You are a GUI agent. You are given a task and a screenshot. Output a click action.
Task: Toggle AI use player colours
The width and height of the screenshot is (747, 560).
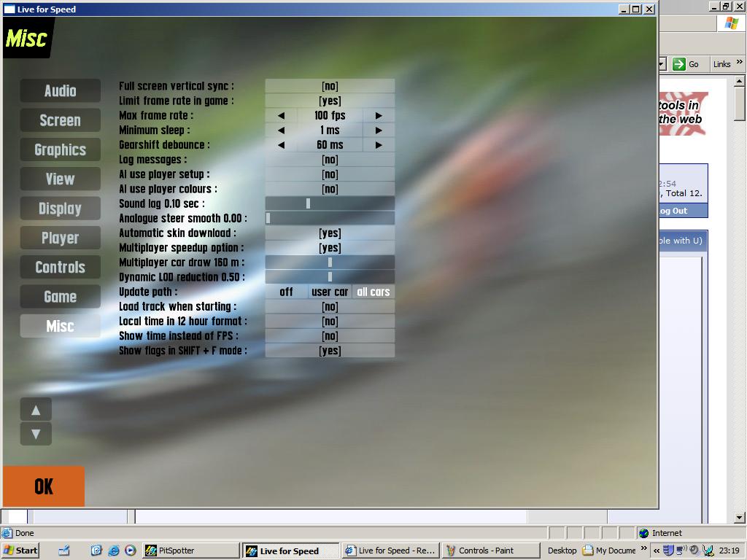[330, 189]
